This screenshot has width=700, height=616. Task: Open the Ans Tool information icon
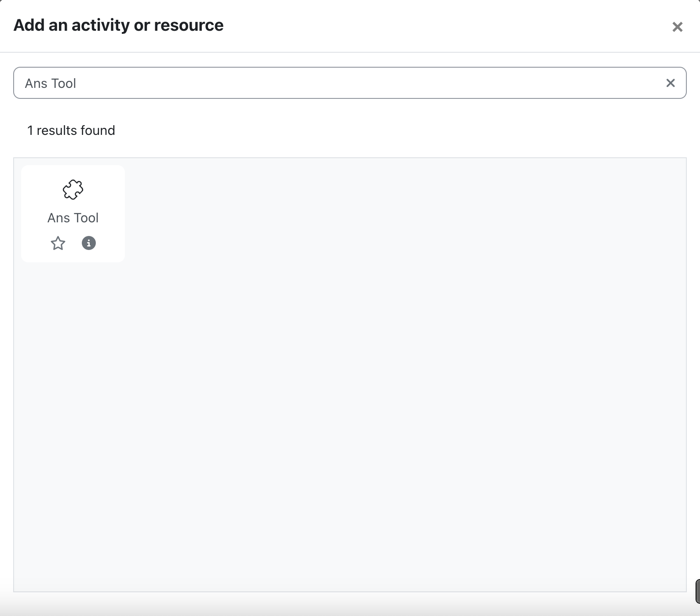tap(89, 243)
